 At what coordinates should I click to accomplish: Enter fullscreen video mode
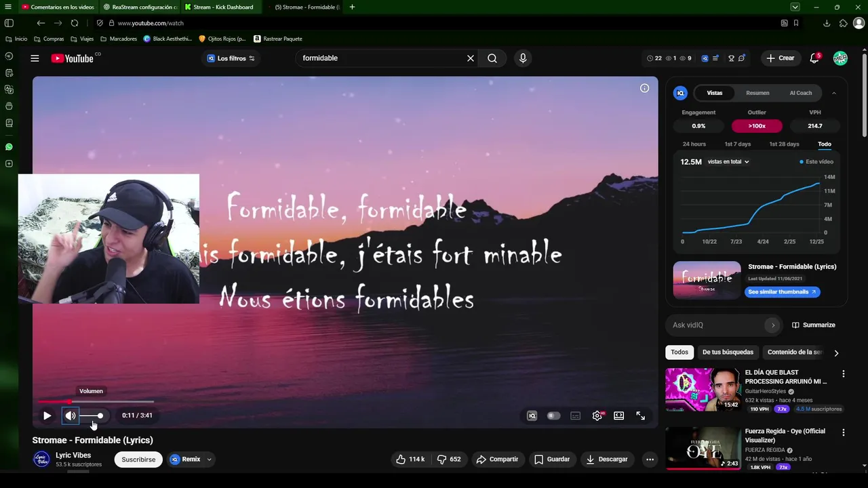(641, 415)
